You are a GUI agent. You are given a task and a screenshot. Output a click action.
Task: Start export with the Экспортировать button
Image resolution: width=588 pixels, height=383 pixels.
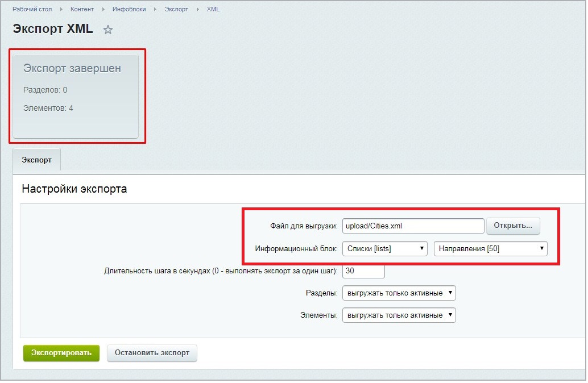pos(61,353)
